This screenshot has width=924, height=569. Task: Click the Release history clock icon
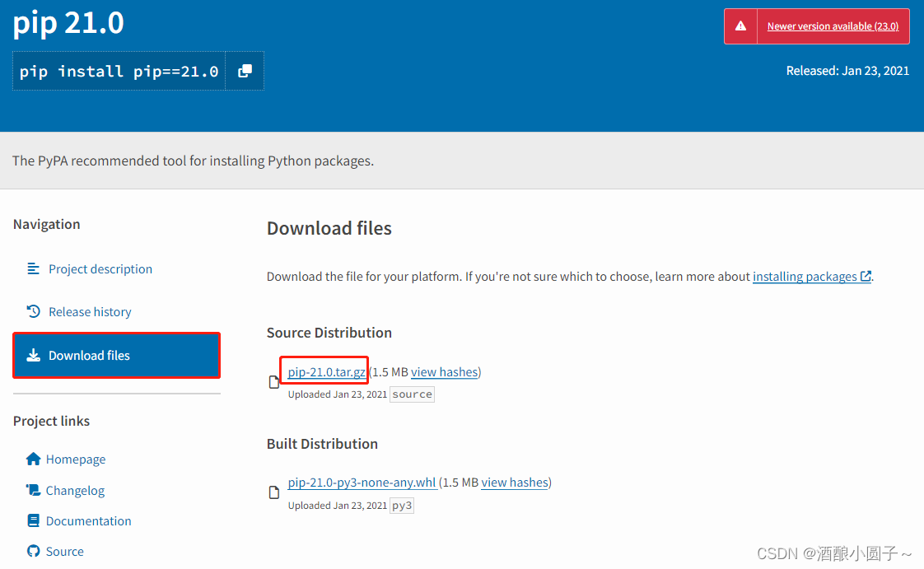tap(33, 311)
